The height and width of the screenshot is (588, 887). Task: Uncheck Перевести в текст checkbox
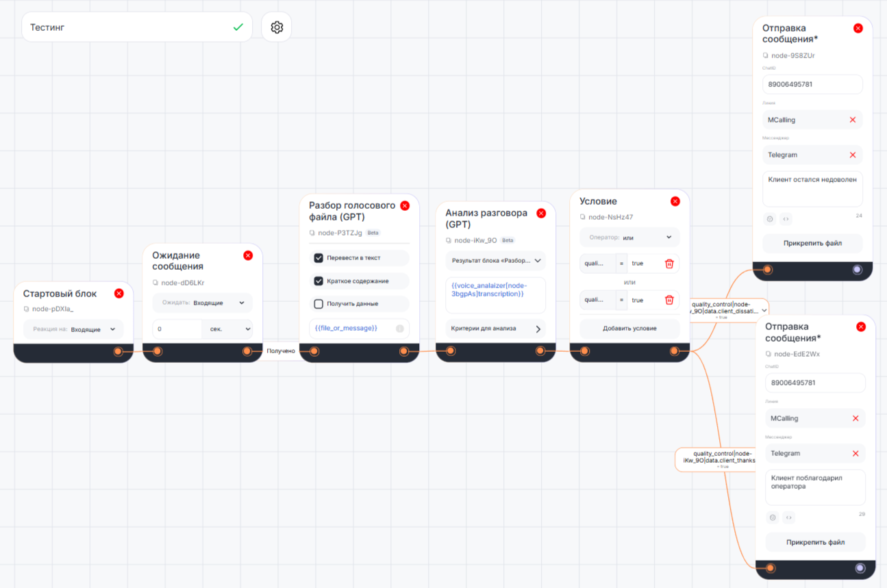[318, 258]
